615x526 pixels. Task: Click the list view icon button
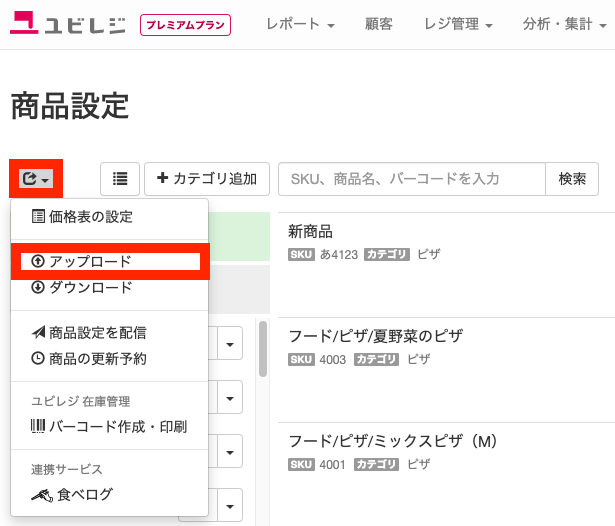pyautogui.click(x=120, y=179)
